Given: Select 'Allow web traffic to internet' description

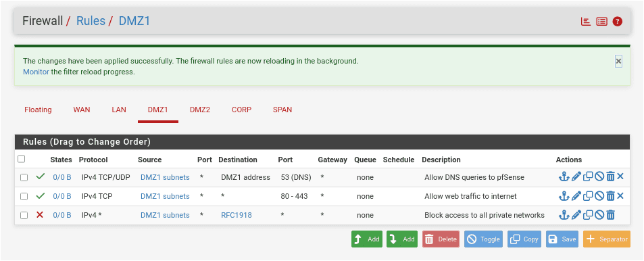Looking at the screenshot, I should [x=471, y=197].
